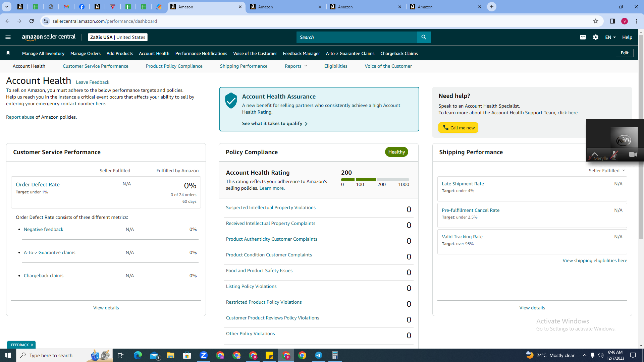Bookmark this page with star icon
The width and height of the screenshot is (644, 362).
tap(596, 21)
